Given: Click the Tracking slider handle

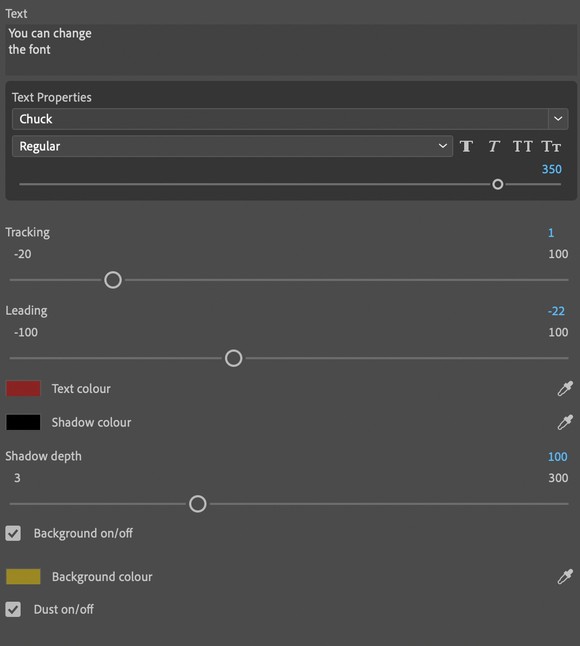Looking at the screenshot, I should pyautogui.click(x=113, y=280).
